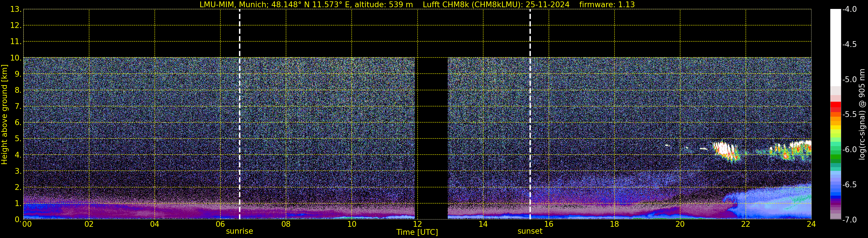Click the time axis tick '18'
Image resolution: width=868 pixels, height=238 pixels.
[x=615, y=224]
